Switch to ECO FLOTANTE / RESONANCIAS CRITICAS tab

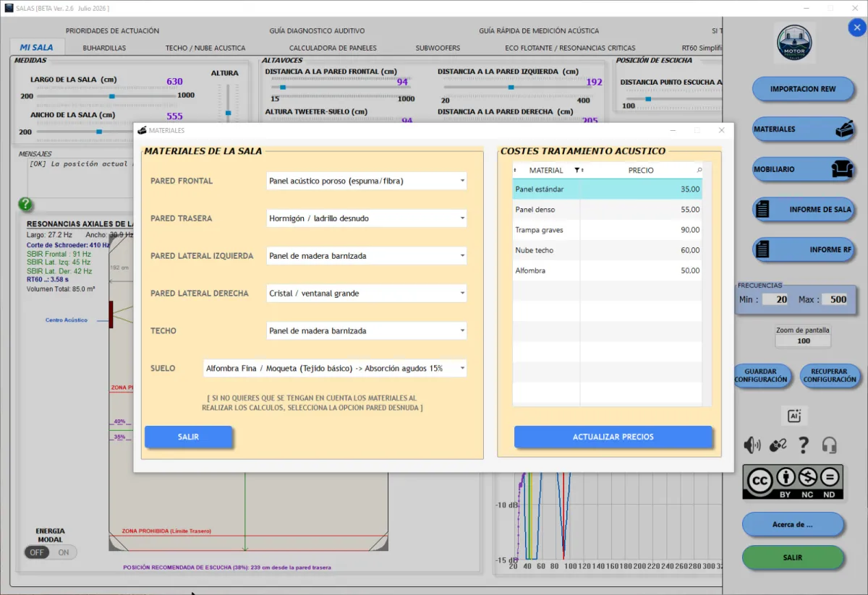pyautogui.click(x=571, y=48)
